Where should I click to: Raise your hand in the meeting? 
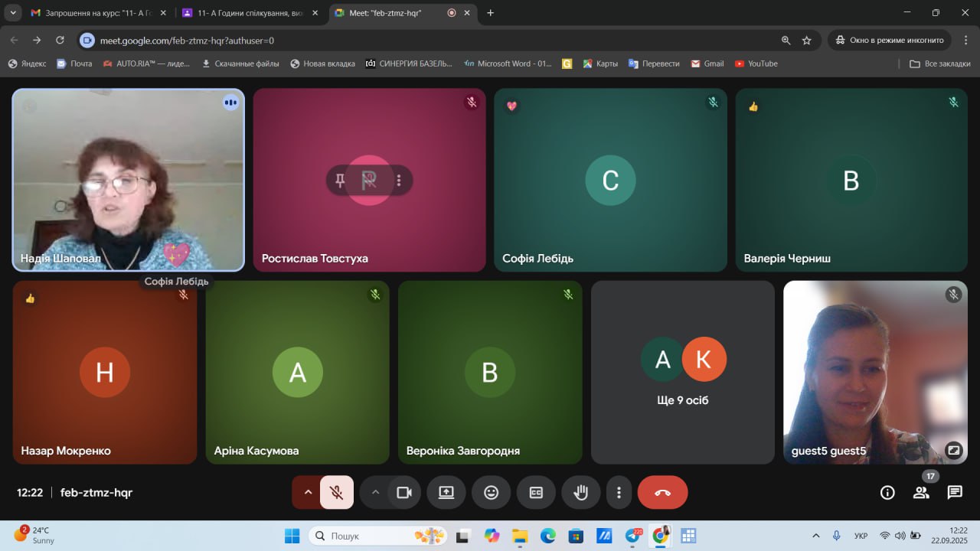click(x=581, y=493)
